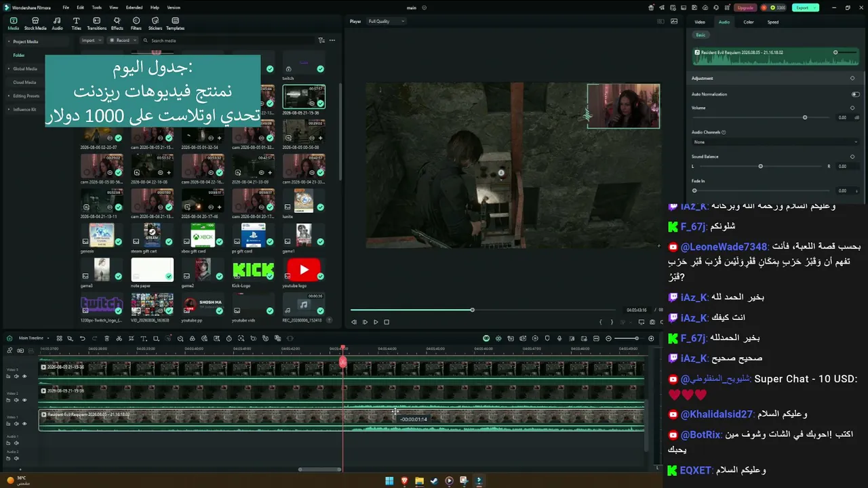Hide the Video 2 track
The image size is (868, 488).
click(24, 400)
